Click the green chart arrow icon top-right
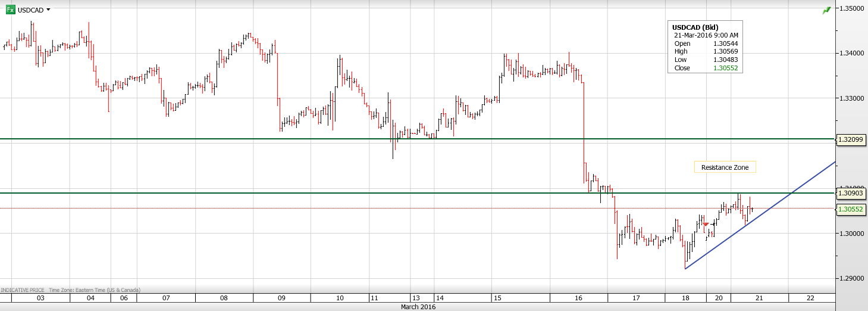 (x=826, y=11)
